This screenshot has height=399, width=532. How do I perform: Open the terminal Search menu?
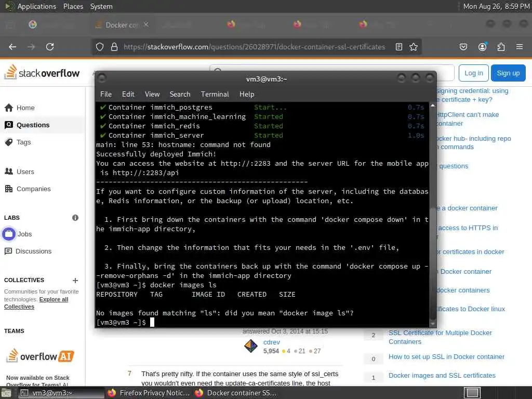tap(180, 95)
